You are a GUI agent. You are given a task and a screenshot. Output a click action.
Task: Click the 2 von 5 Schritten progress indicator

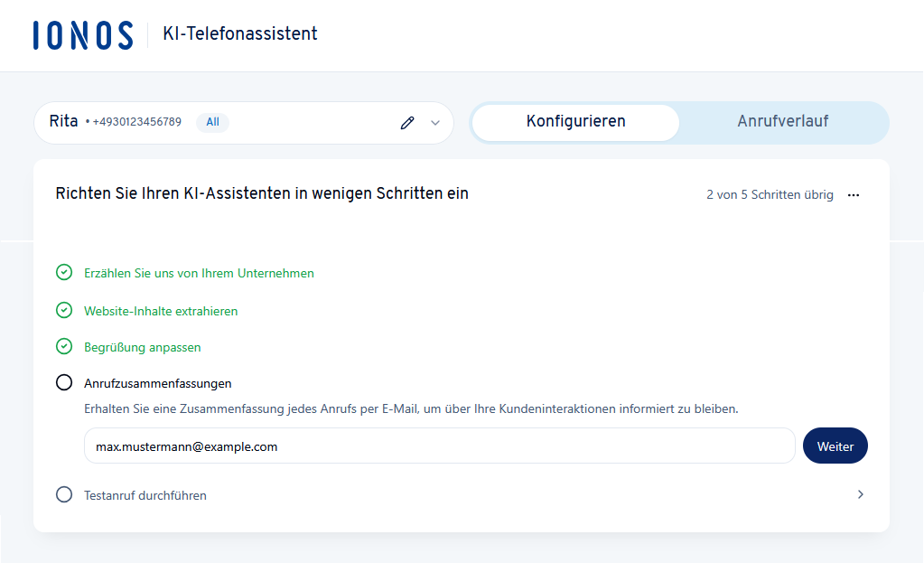770,194
